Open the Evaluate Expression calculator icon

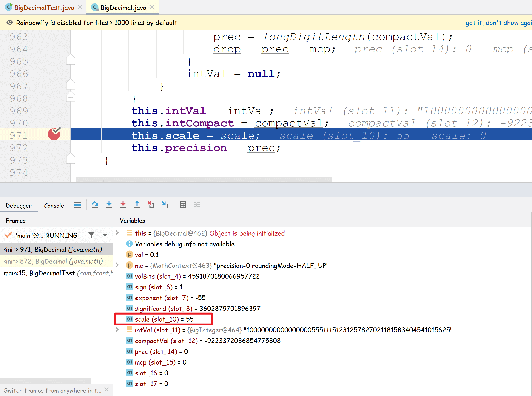(183, 204)
